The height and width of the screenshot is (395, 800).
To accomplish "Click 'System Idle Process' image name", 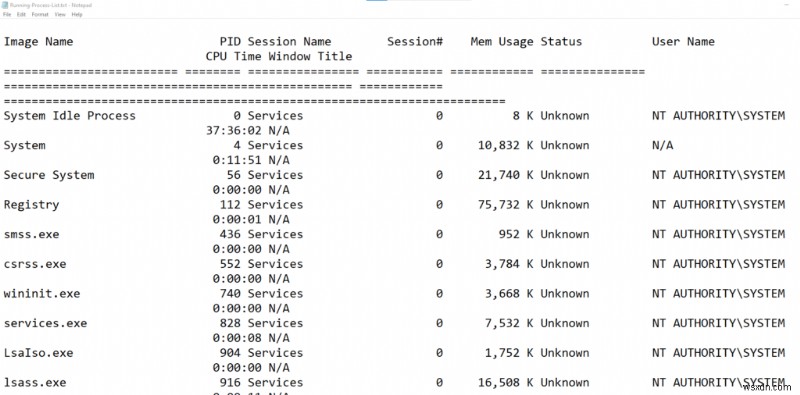I will coord(70,116).
